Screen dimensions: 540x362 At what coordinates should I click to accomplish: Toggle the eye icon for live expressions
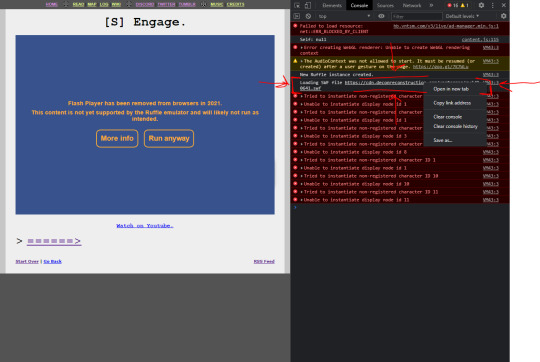[381, 16]
